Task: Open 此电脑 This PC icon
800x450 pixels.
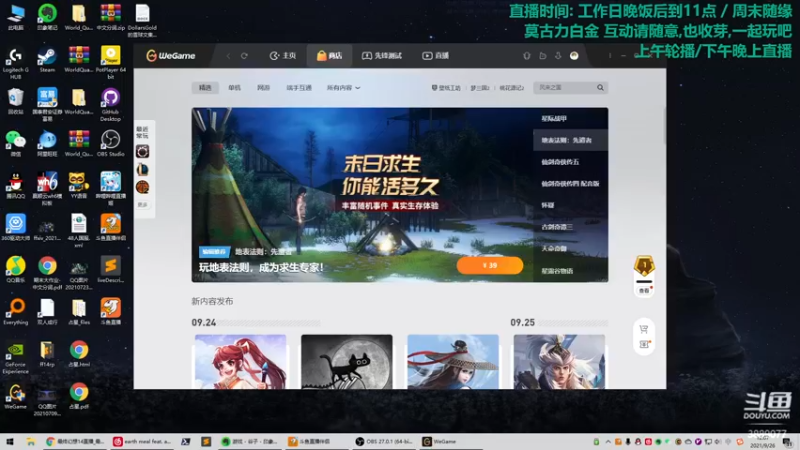Action: [15, 17]
